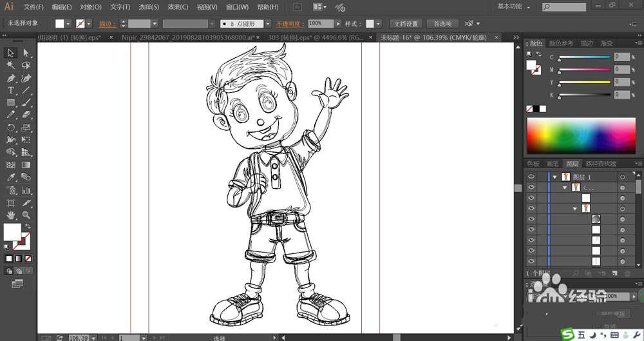This screenshot has width=644, height=341.
Task: Collapse the third-level group triangle in layers
Action: coord(575,209)
